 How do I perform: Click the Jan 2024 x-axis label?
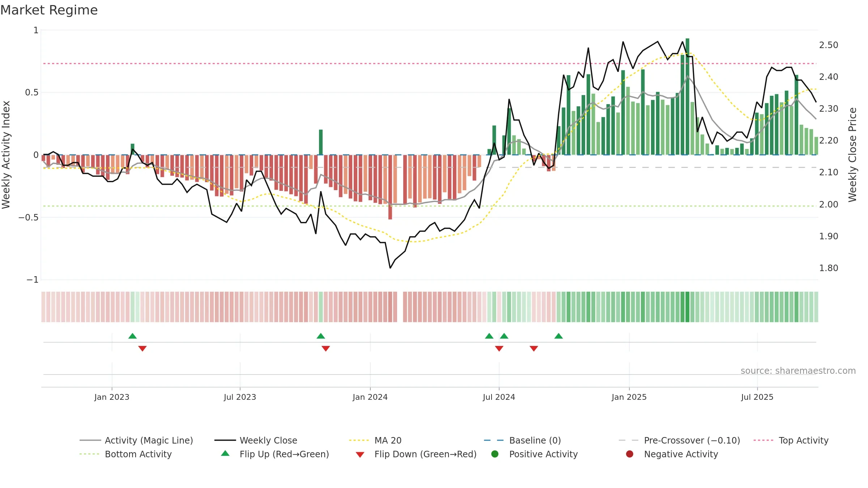coord(370,397)
